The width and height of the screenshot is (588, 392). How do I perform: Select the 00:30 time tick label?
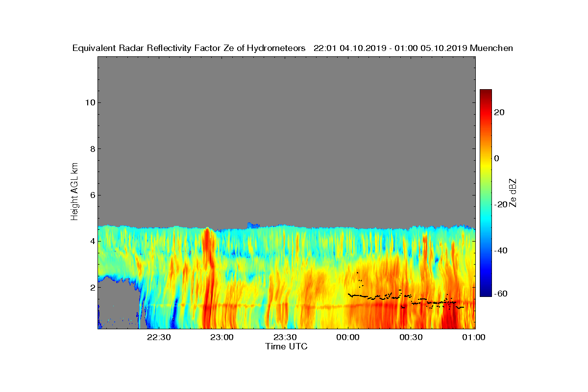[411, 338]
